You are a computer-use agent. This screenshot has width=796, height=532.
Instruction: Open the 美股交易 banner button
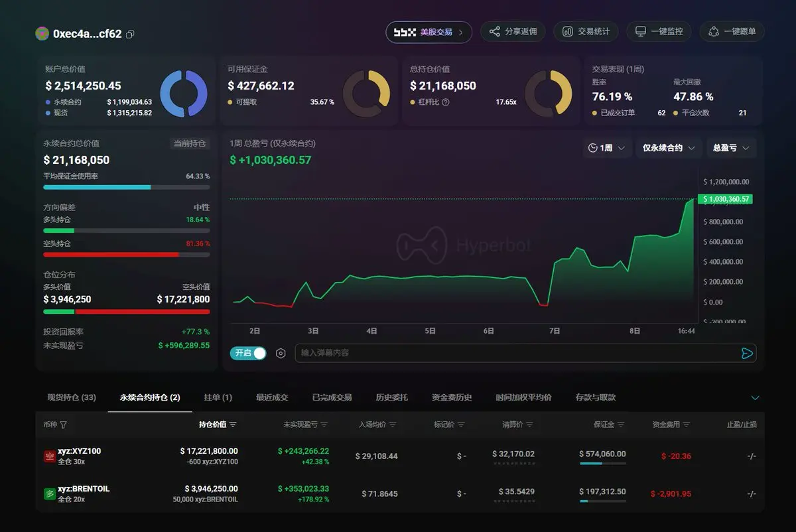(429, 32)
